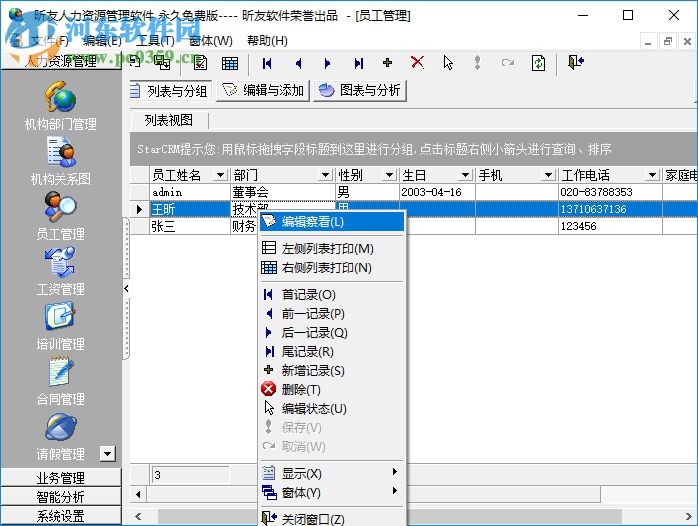This screenshot has width=698, height=526.
Task: Switch to 图表与分析 tab
Action: point(360,91)
